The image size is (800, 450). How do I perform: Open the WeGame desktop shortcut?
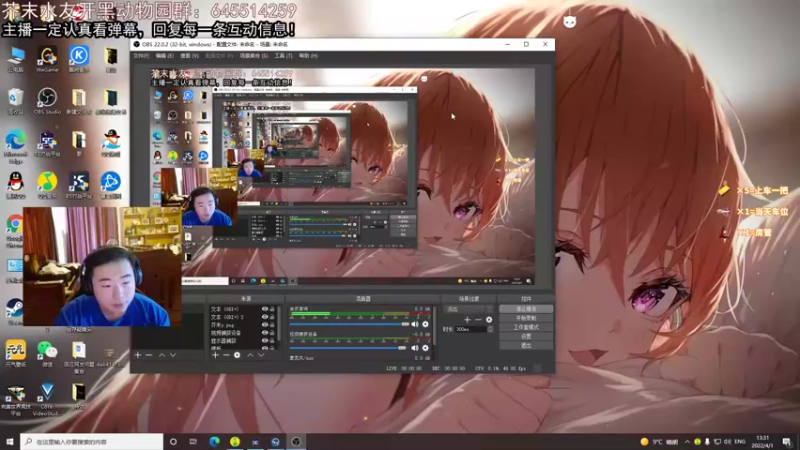[x=47, y=59]
